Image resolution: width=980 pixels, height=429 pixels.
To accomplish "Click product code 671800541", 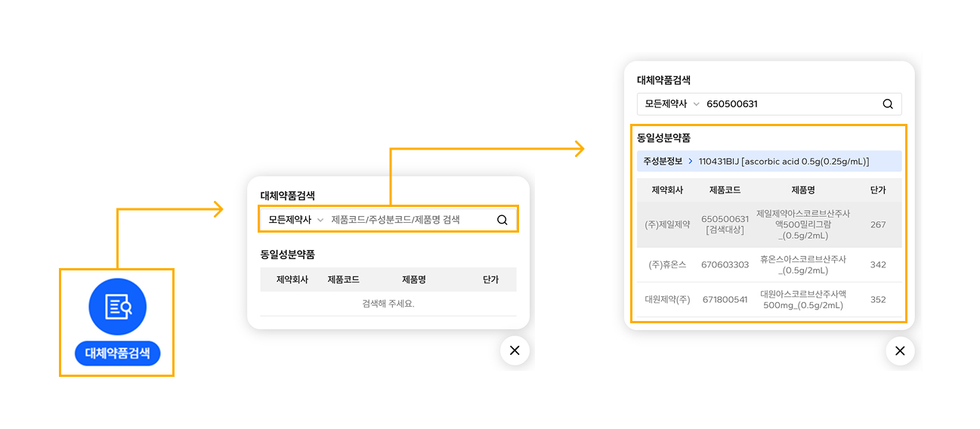I will tap(725, 300).
